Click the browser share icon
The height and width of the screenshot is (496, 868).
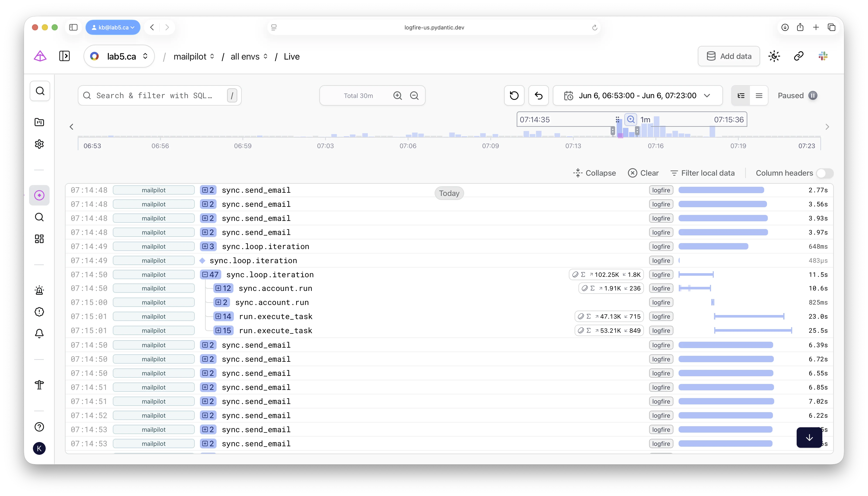point(800,27)
